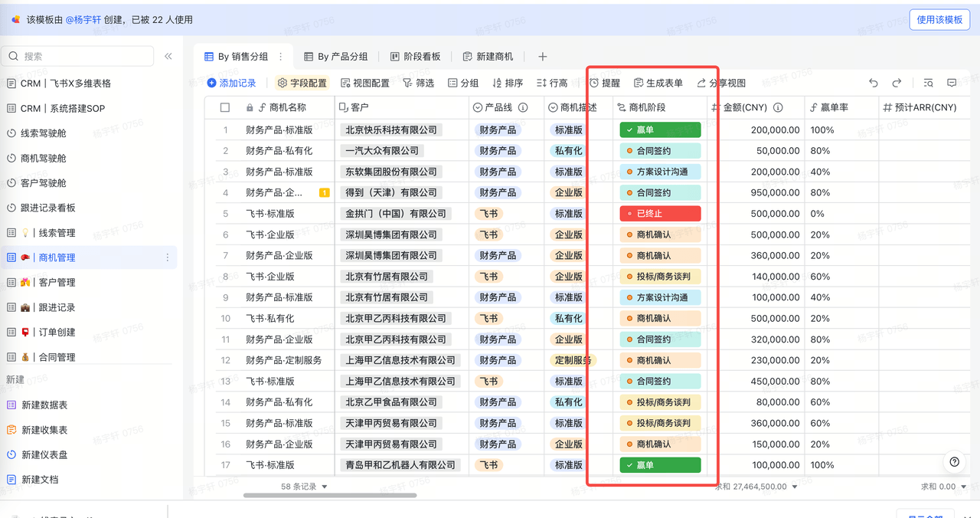Click the help question mark icon
The height and width of the screenshot is (518, 980).
click(954, 461)
